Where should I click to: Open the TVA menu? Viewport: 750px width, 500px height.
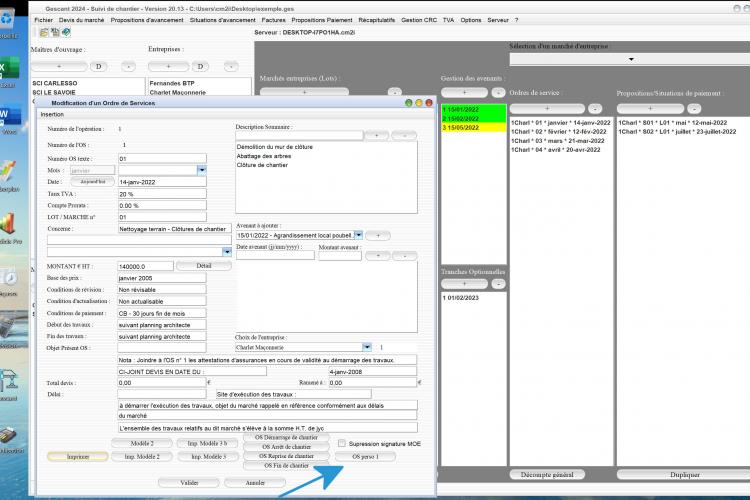448,20
